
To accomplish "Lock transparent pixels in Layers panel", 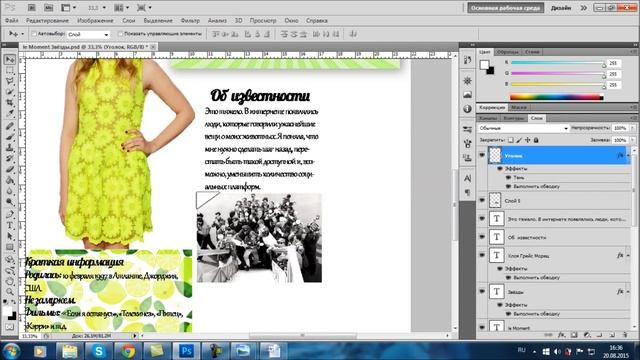I will (x=510, y=140).
